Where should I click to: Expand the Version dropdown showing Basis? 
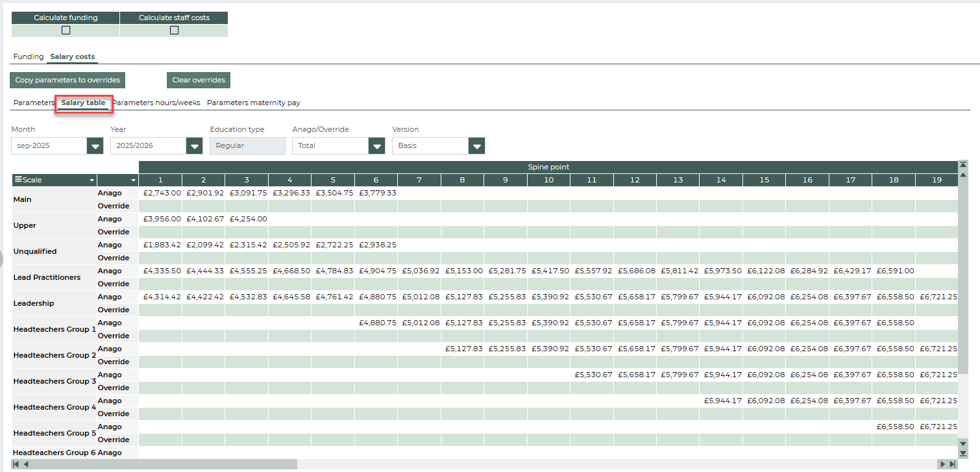coord(477,146)
